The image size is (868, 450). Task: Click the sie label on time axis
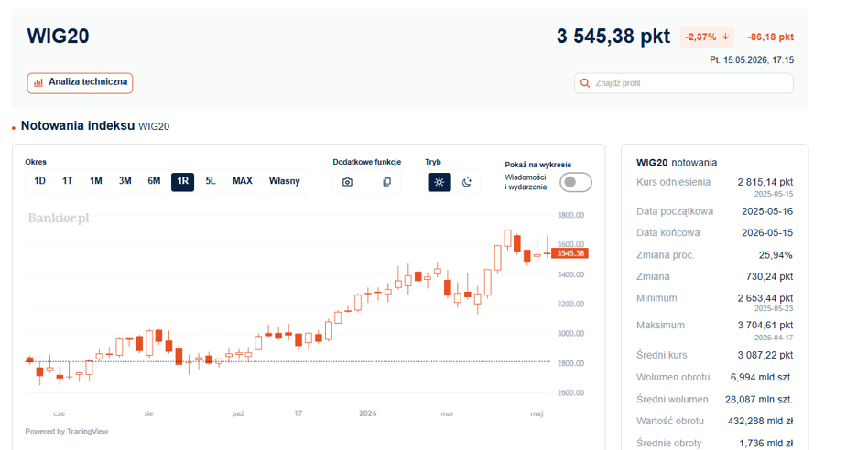click(x=149, y=413)
